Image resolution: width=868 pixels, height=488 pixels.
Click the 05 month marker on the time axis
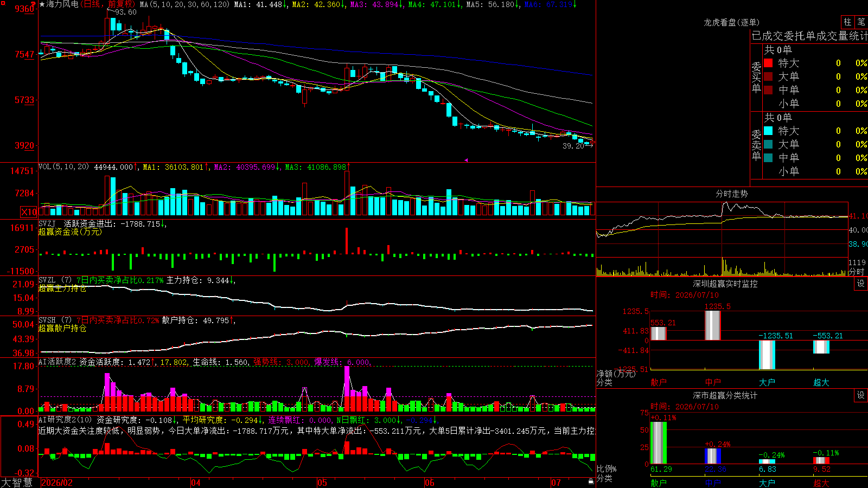(322, 483)
